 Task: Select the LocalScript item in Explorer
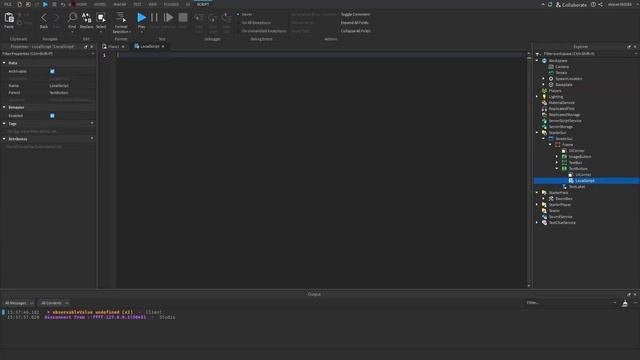(x=584, y=181)
